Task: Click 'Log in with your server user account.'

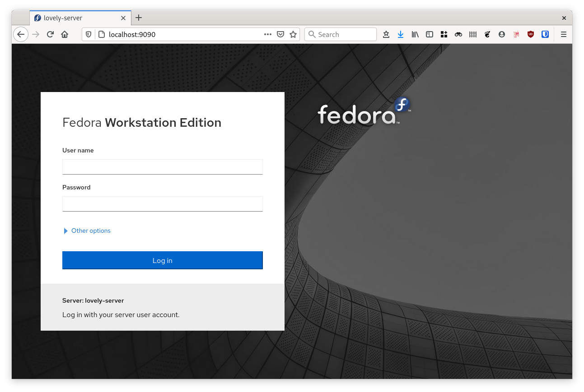Action: [x=121, y=314]
